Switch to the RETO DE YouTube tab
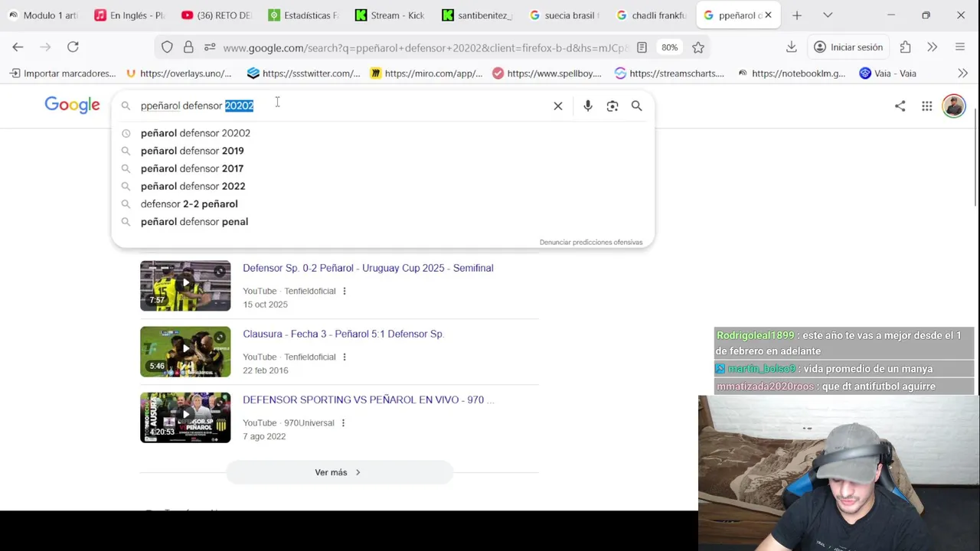This screenshot has width=980, height=551. click(x=217, y=15)
